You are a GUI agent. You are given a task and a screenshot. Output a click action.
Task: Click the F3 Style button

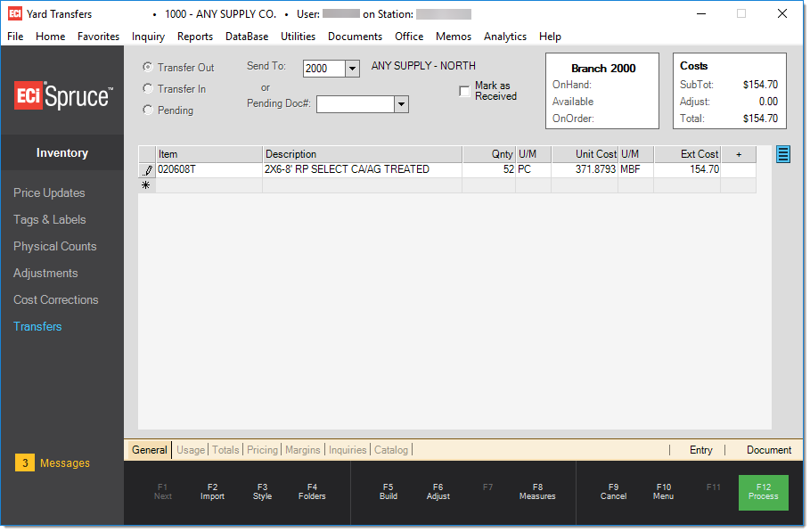[264, 494]
